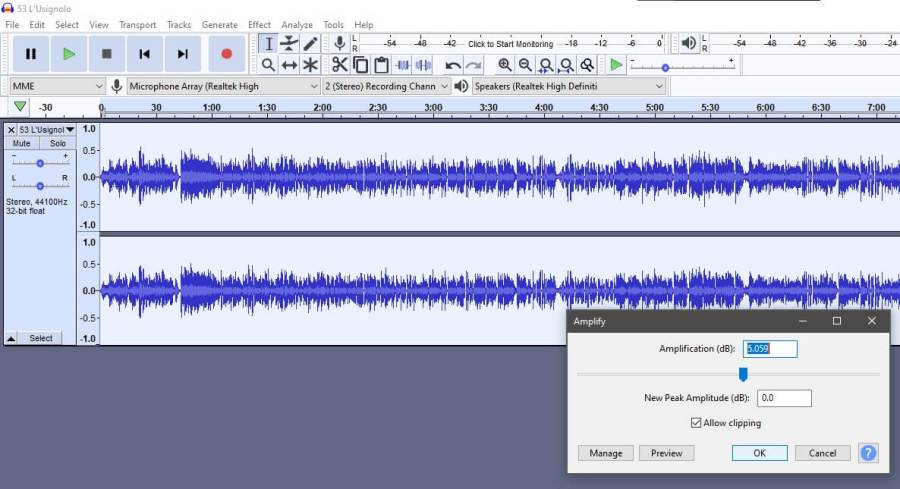Toggle the Allow clipping checkbox
This screenshot has width=900, height=489.
(696, 423)
